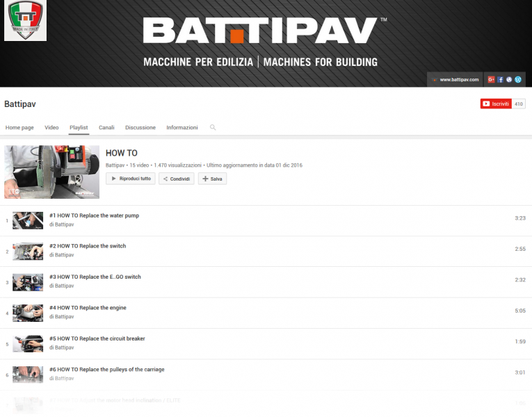Open thumbnail of pulleys of the carriage video
Viewport: 532px width, 417px height.
pyautogui.click(x=28, y=375)
